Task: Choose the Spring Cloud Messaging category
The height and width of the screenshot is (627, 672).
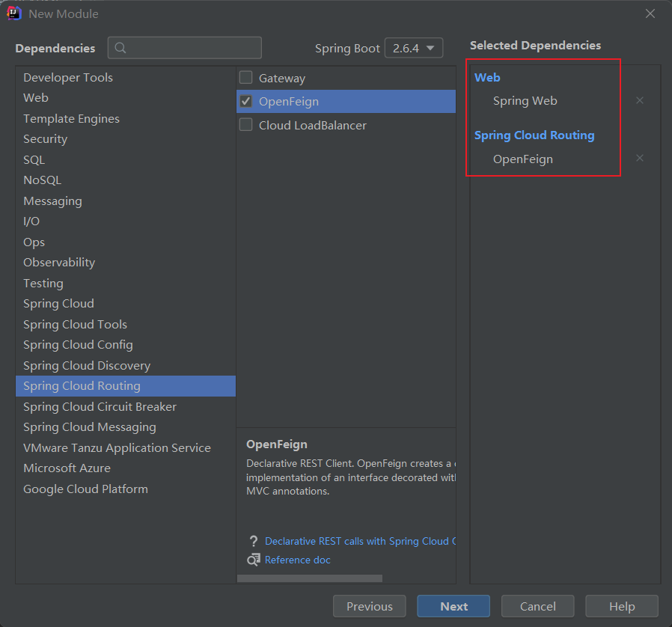Action: [x=126, y=427]
